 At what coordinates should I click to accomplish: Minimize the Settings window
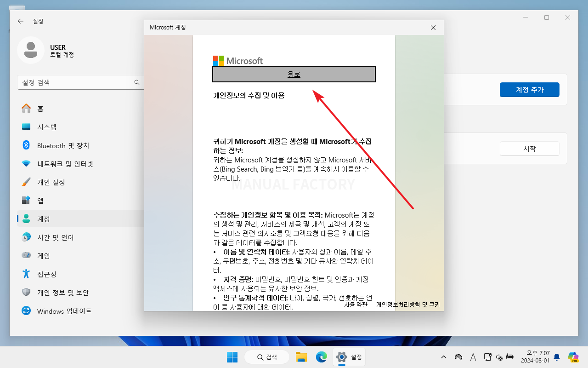pyautogui.click(x=525, y=17)
